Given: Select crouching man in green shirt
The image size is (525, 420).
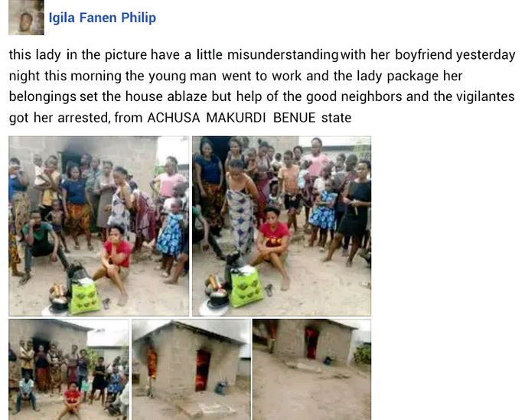Looking at the screenshot, I should point(41,245).
